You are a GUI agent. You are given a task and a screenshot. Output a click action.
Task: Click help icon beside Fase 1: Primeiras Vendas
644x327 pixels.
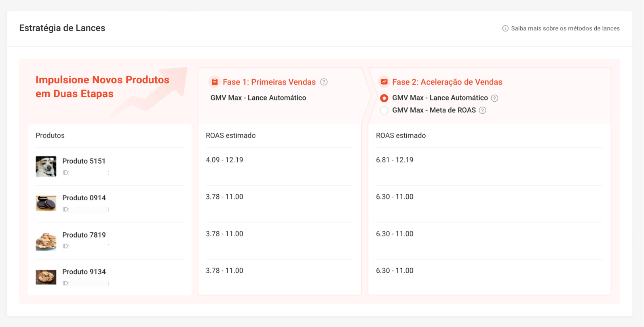(x=324, y=82)
